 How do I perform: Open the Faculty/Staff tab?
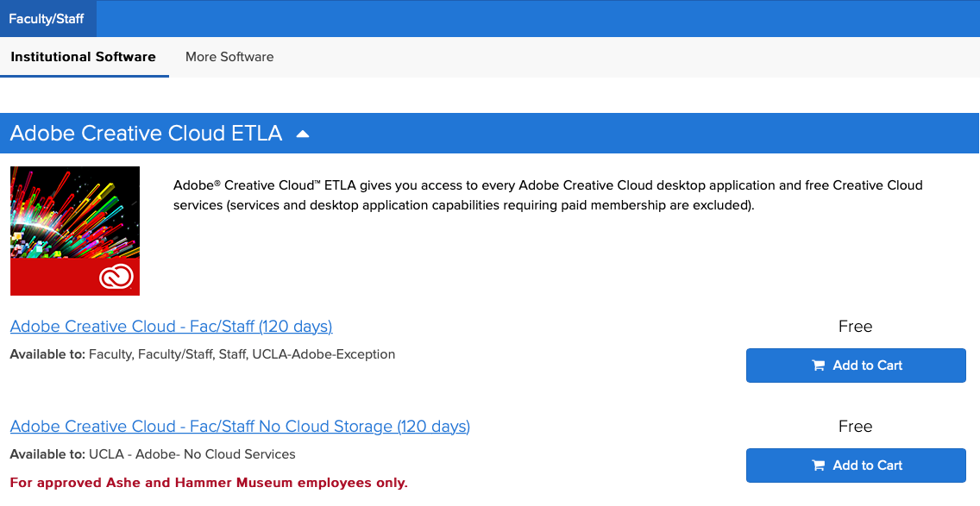[47, 19]
